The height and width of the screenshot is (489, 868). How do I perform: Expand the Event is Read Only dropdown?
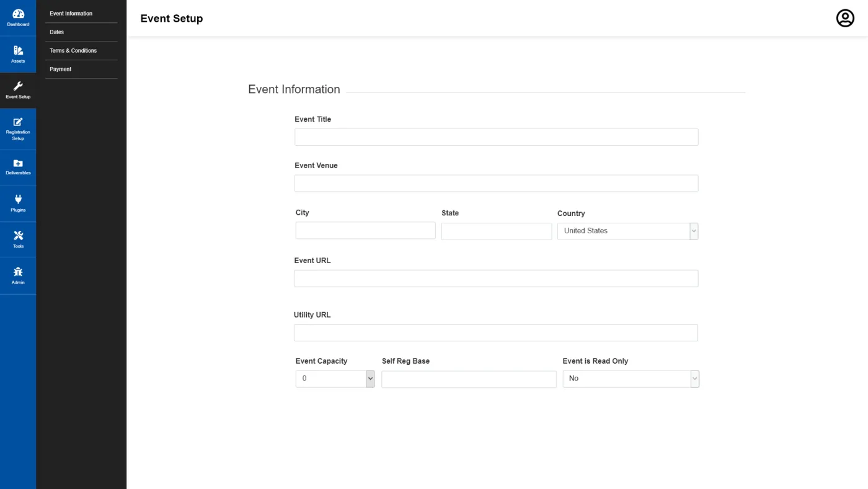coord(631,379)
